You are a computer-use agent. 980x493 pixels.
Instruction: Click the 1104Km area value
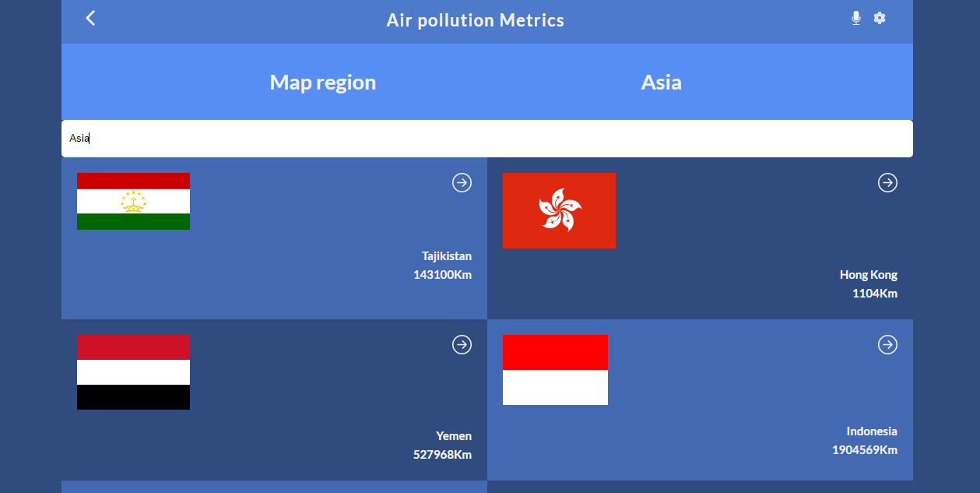point(875,294)
